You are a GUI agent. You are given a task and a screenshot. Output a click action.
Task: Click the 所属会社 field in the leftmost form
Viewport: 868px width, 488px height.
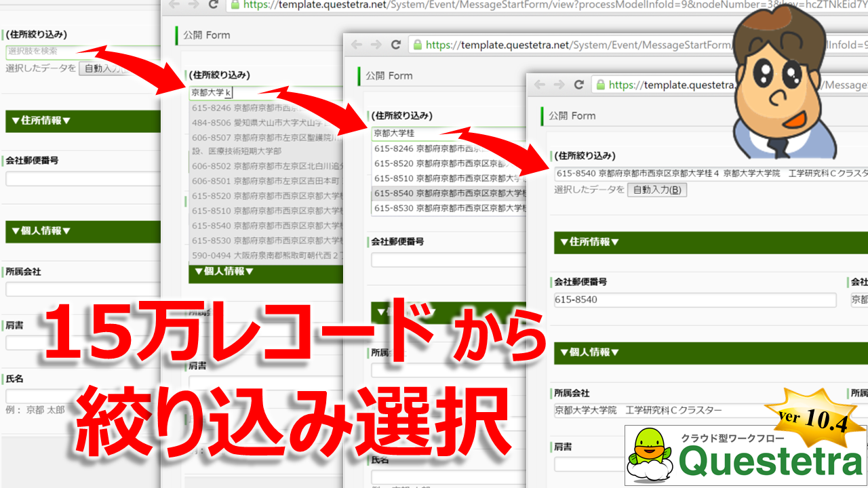pyautogui.click(x=83, y=289)
